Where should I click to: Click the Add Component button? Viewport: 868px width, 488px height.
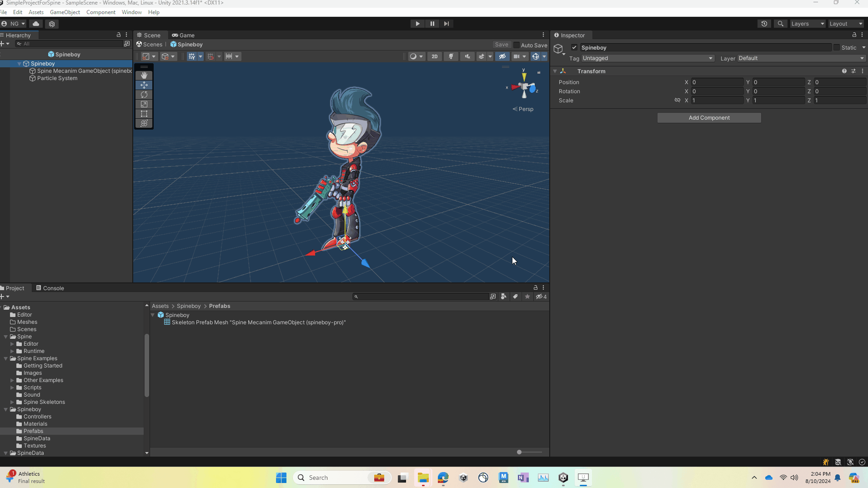tap(709, 118)
